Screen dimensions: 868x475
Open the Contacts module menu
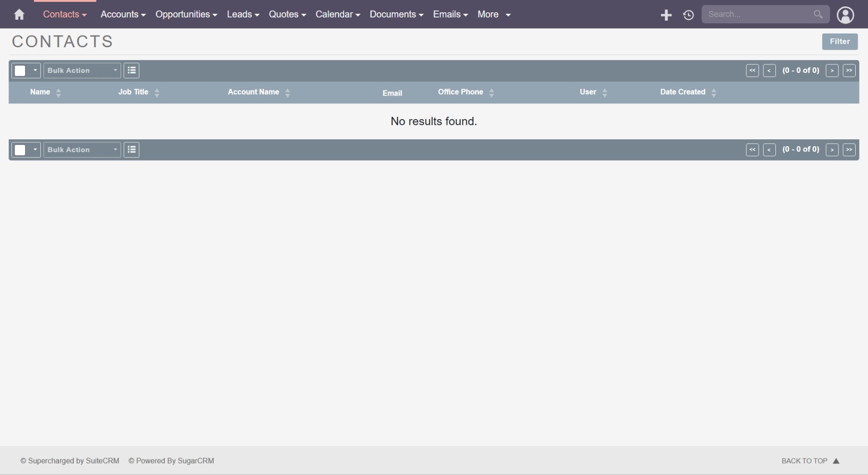pyautogui.click(x=64, y=14)
